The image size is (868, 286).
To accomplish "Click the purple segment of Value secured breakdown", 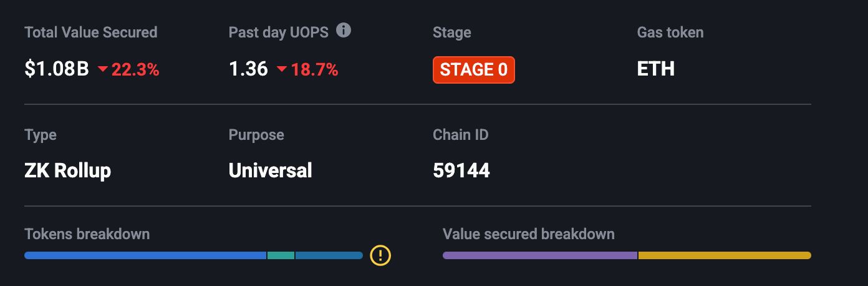I will coord(540,255).
